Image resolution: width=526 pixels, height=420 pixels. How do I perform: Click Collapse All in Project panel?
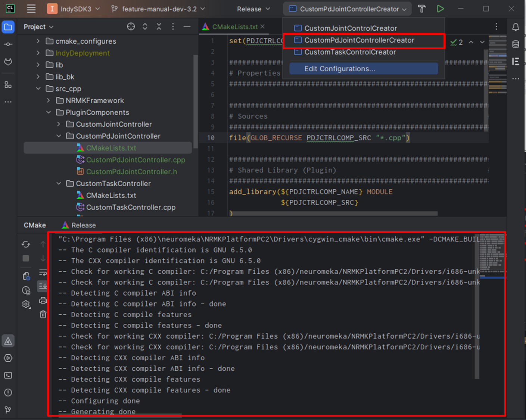pos(159,27)
